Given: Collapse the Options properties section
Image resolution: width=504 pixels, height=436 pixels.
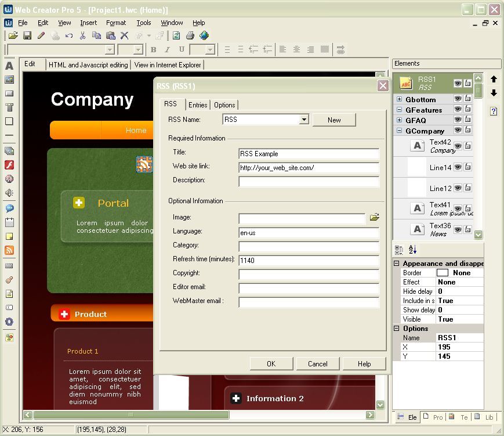Looking at the screenshot, I should tap(397, 328).
